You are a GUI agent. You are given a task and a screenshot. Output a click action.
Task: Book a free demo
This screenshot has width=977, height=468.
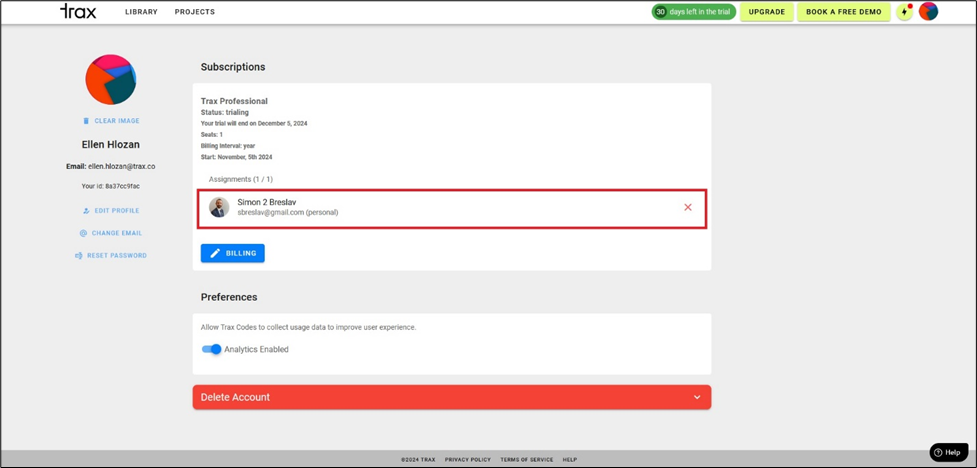844,12
